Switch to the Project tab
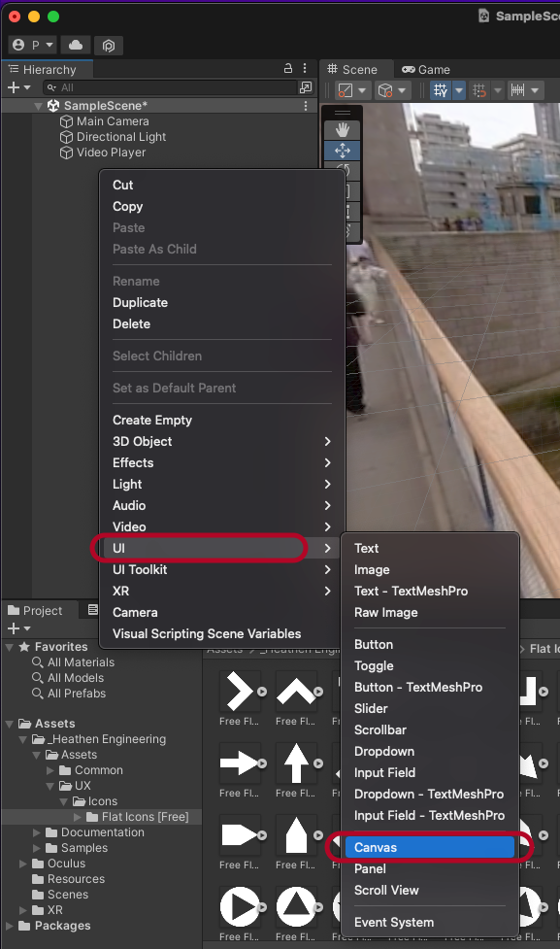 click(x=36, y=611)
